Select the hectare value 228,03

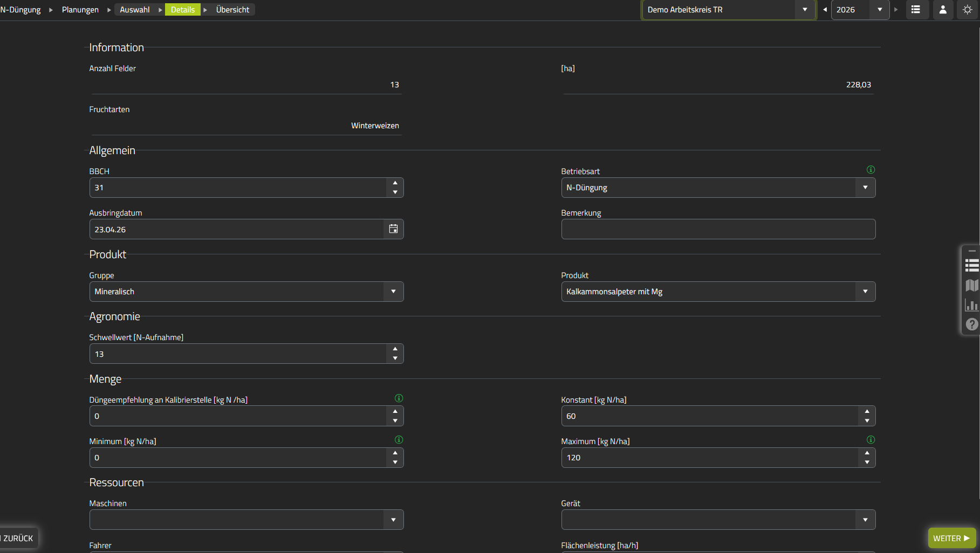(859, 85)
